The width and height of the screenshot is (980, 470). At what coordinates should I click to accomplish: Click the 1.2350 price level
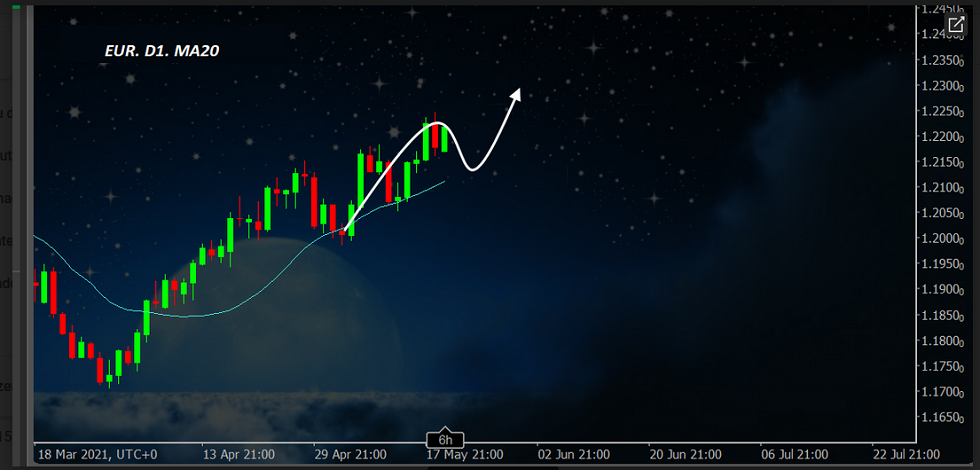tap(940, 61)
